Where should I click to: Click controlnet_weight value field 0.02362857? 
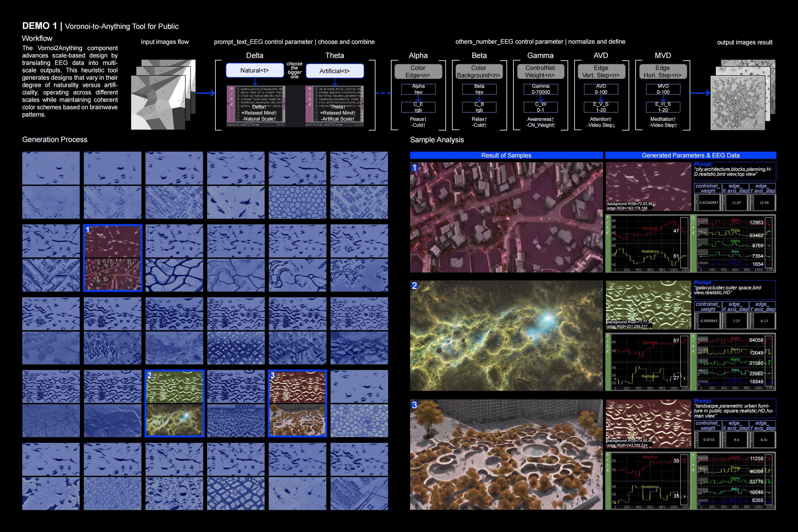click(708, 203)
